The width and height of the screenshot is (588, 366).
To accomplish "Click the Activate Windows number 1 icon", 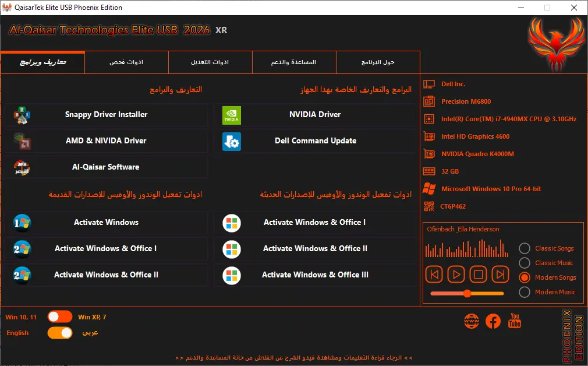I will 22,223.
